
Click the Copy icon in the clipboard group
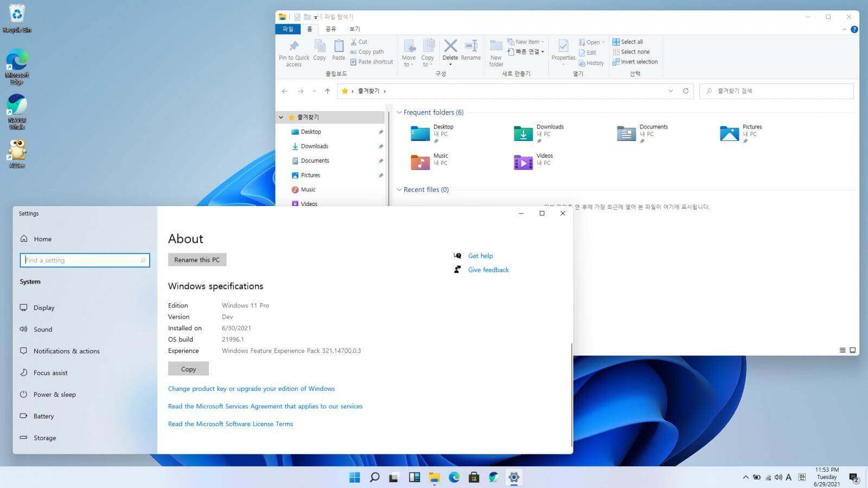pyautogui.click(x=320, y=46)
